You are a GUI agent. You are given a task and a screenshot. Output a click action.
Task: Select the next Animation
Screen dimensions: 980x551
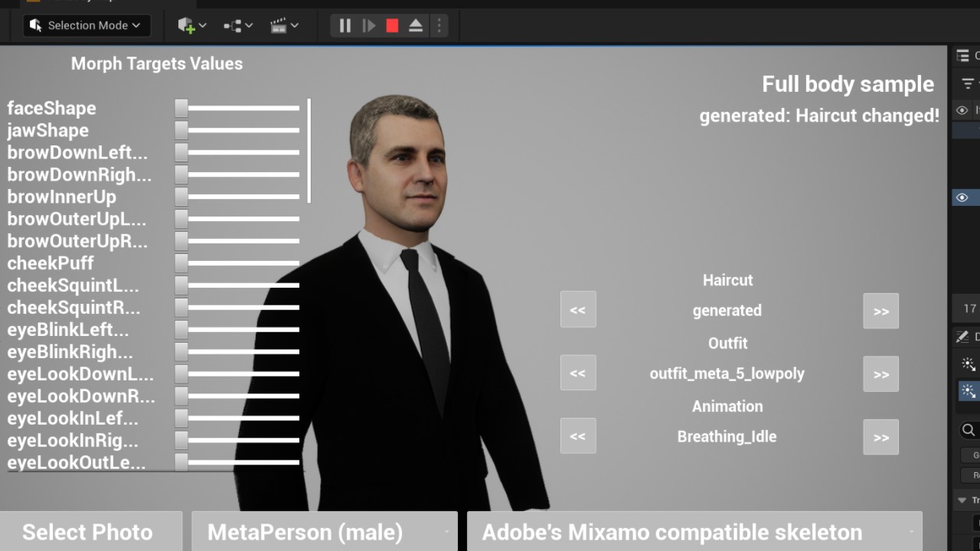(880, 437)
